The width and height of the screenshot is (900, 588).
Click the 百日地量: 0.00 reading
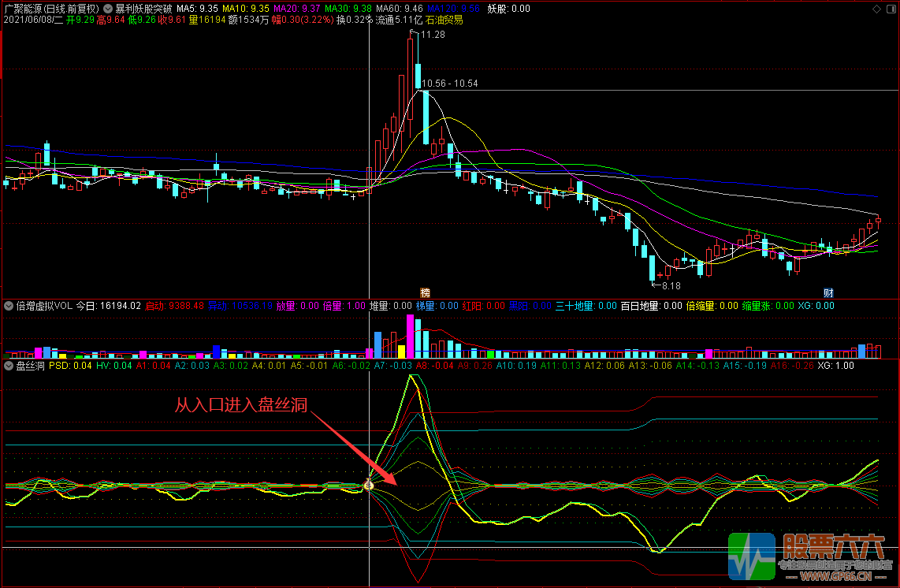652,306
